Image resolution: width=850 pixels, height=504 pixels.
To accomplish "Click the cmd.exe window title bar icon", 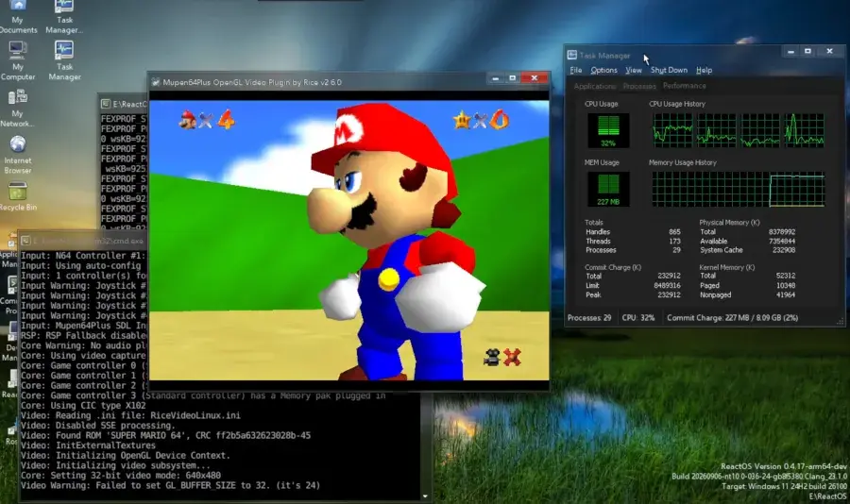I will [x=25, y=241].
